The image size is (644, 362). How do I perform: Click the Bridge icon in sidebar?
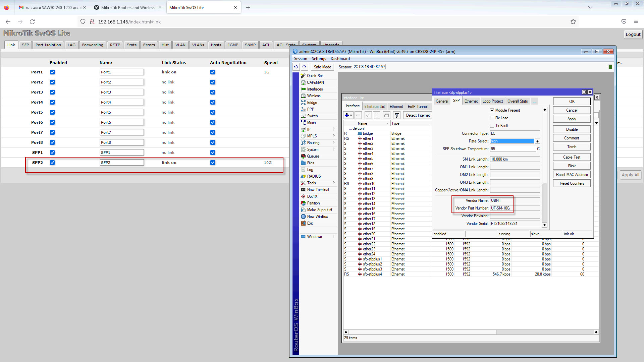point(303,103)
